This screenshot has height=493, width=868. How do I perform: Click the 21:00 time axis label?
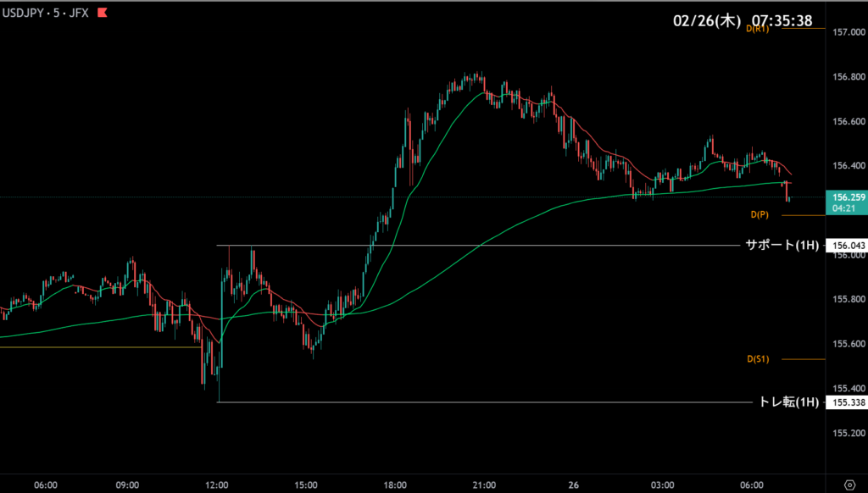[484, 485]
